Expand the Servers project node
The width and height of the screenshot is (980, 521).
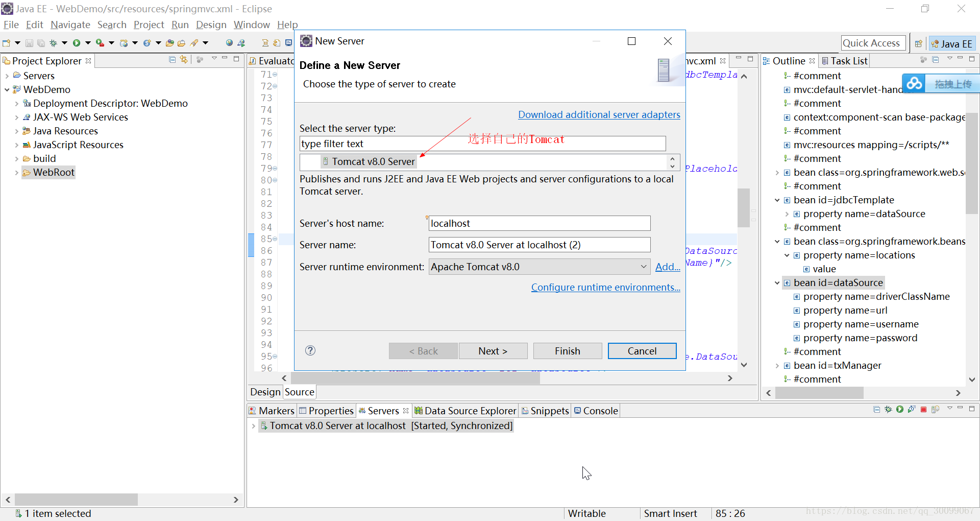pos(7,76)
